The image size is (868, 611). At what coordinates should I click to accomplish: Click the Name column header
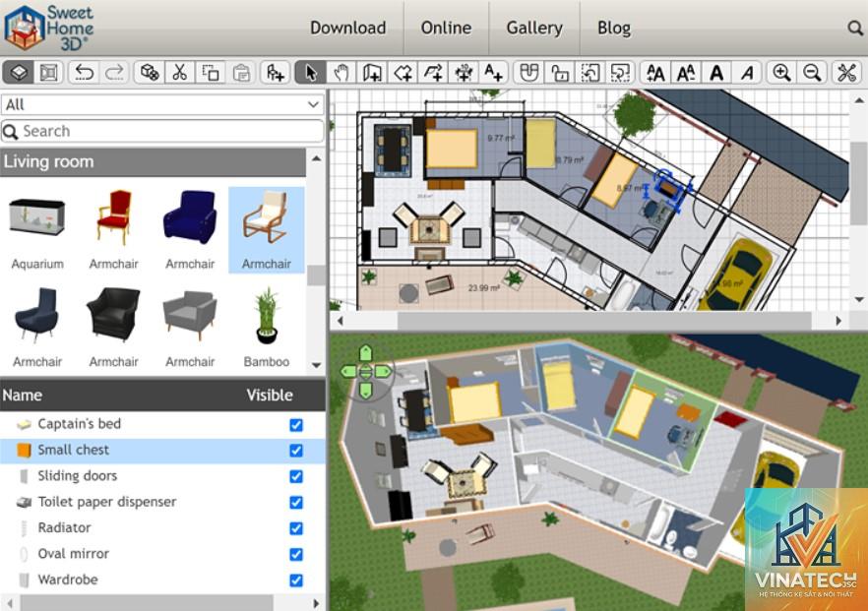pos(23,396)
